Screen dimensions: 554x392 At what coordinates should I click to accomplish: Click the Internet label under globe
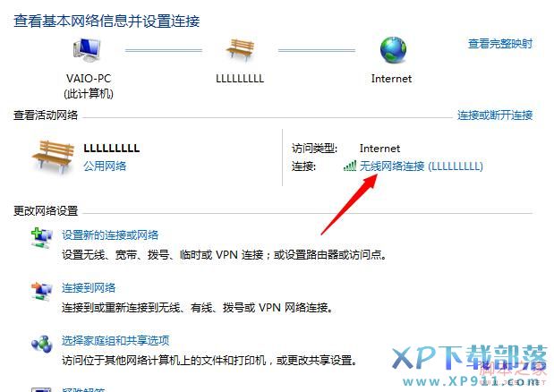391,79
